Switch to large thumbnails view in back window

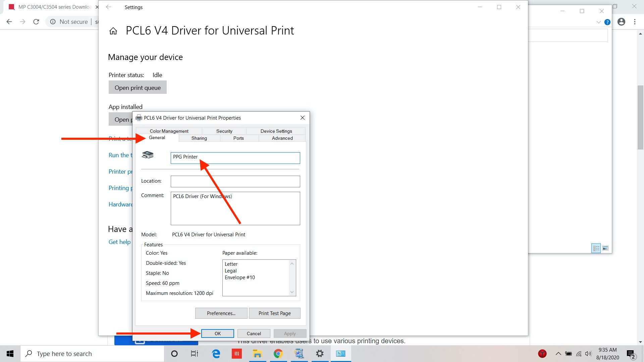coord(605,248)
